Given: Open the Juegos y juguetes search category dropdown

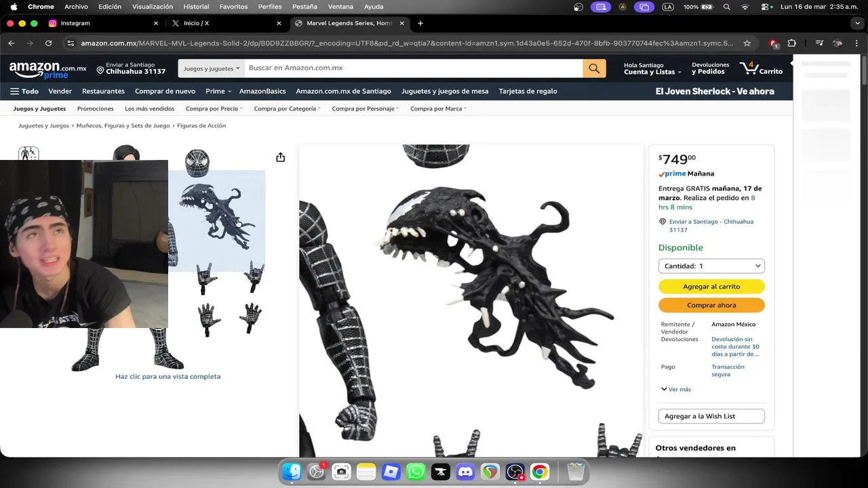Looking at the screenshot, I should [x=212, y=68].
